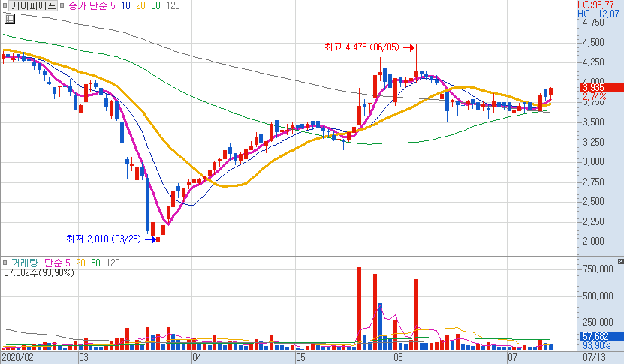Viewport: 624px width, 364px height.
Task: Click the 케이피에프 stock name button
Action: (x=34, y=5)
